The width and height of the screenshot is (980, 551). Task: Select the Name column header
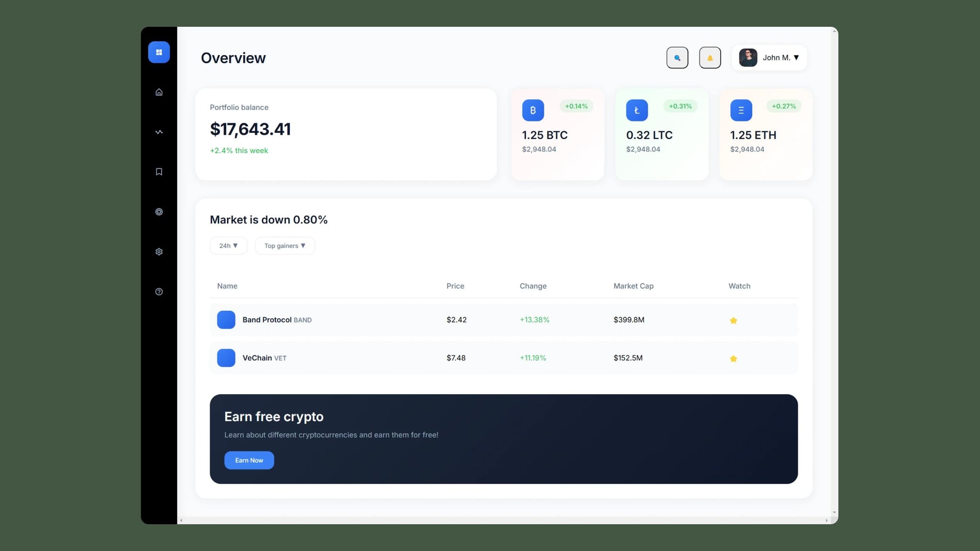(227, 286)
